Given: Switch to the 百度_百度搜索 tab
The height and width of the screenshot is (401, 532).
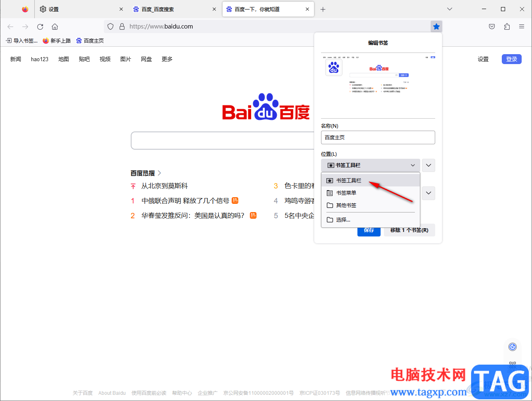Looking at the screenshot, I should tap(175, 9).
